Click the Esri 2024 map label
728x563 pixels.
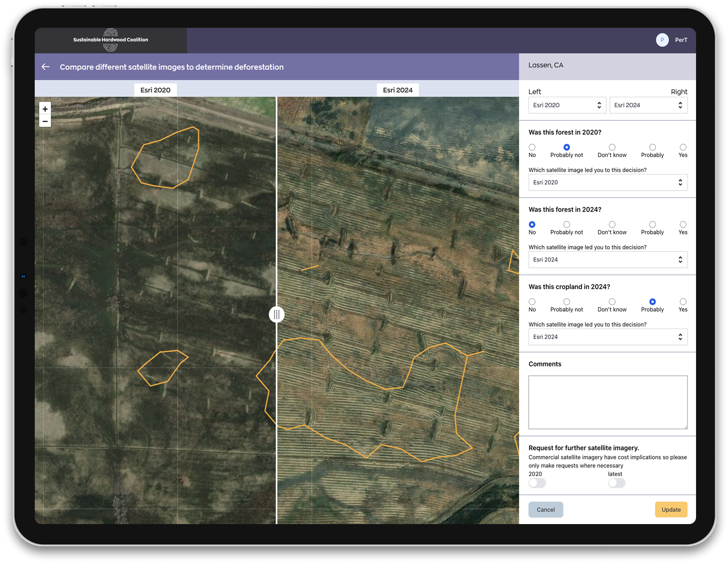click(397, 90)
